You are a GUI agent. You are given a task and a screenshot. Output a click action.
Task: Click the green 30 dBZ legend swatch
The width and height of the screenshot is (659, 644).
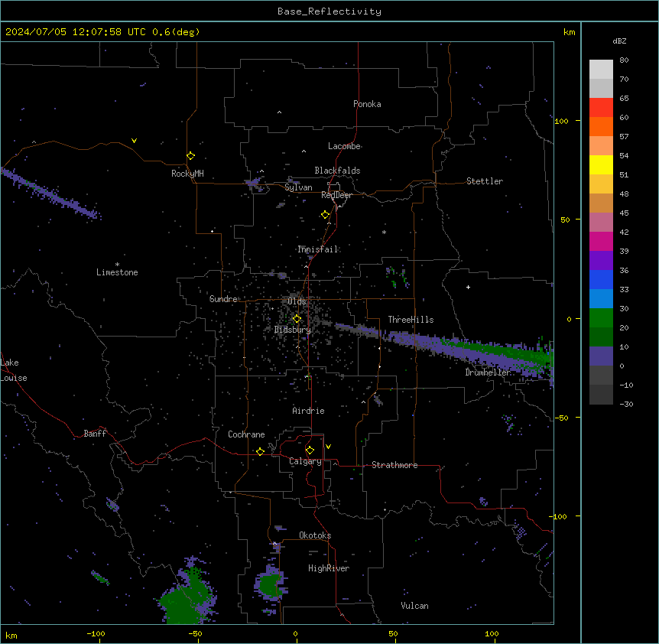pos(601,318)
